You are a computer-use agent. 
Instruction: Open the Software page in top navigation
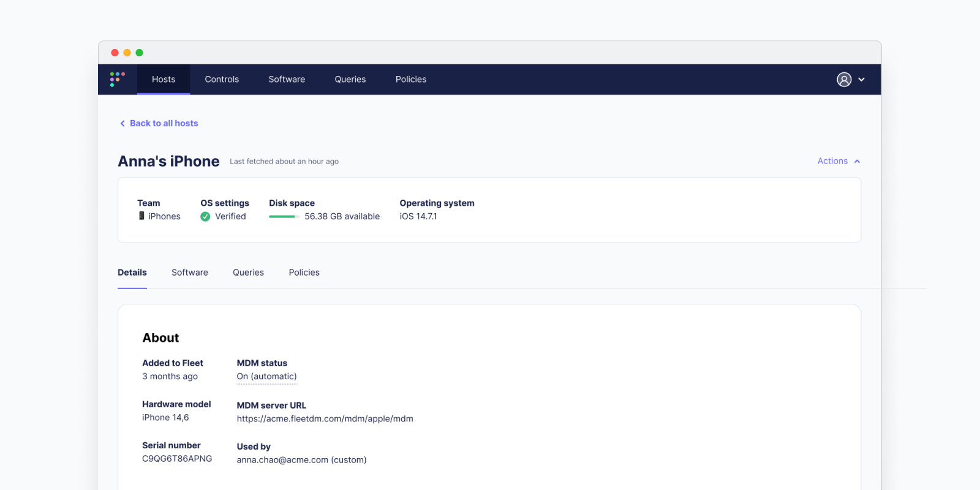click(287, 80)
